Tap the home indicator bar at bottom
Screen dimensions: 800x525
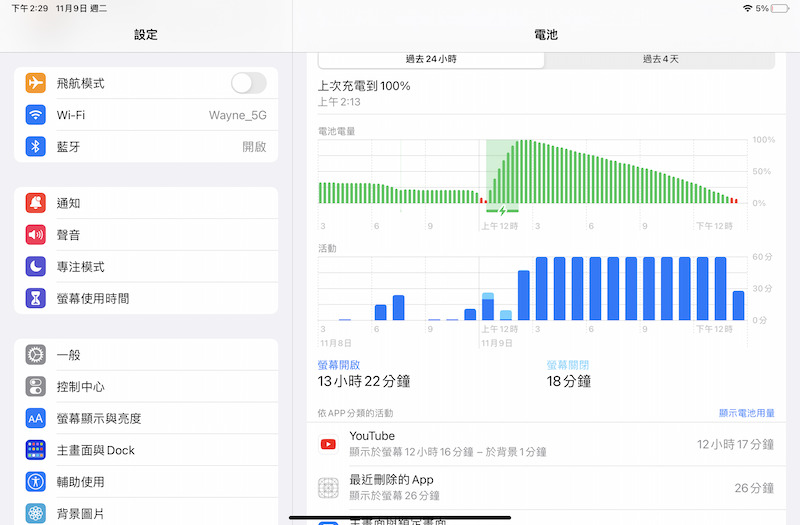(400, 517)
